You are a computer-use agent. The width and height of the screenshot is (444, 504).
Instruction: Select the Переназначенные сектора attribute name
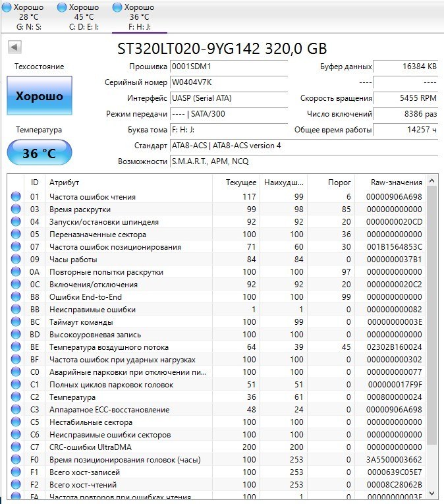pyautogui.click(x=97, y=235)
